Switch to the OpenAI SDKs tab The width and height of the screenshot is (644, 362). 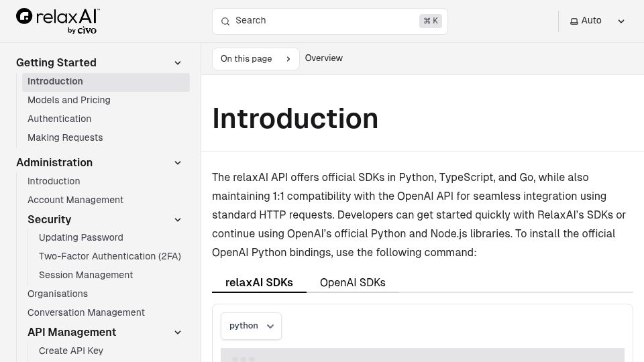352,282
